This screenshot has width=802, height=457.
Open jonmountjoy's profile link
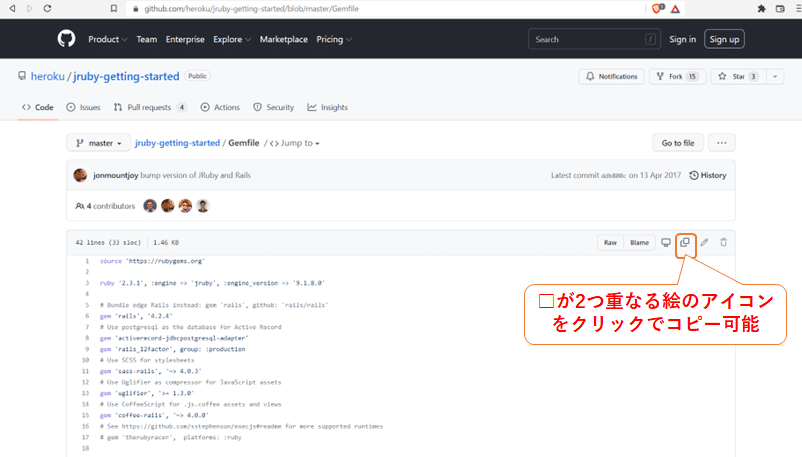click(x=116, y=175)
